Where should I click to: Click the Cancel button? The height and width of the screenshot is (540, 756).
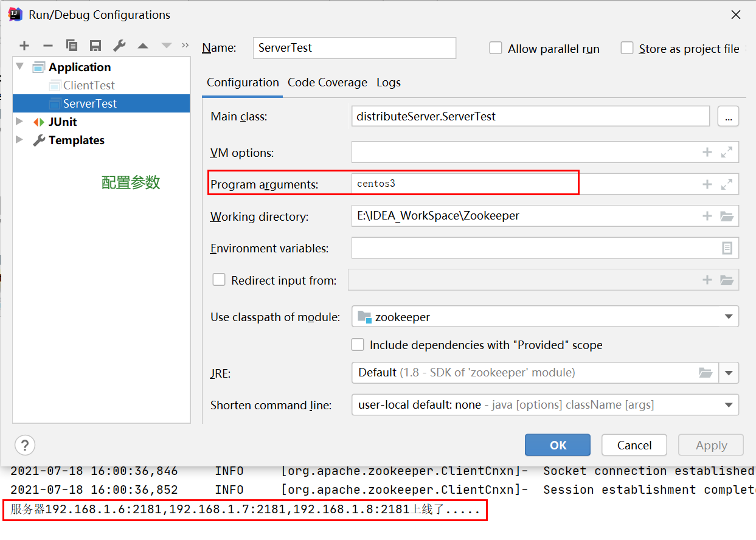click(x=634, y=445)
